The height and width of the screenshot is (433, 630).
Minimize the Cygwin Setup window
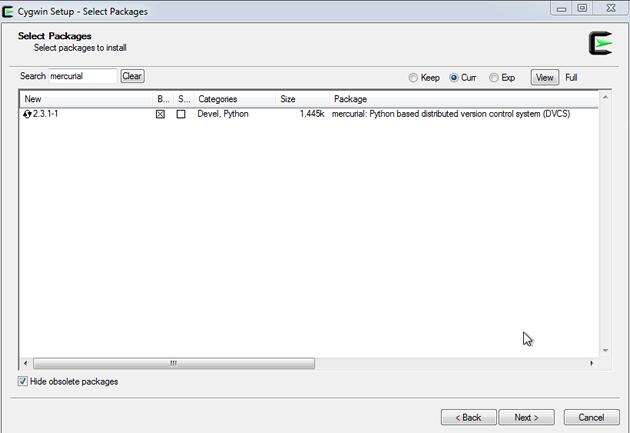pos(561,8)
